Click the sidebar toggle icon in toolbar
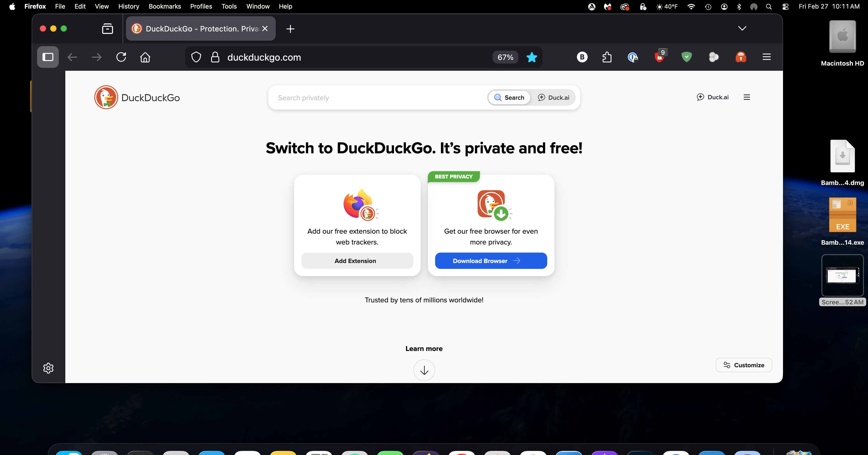868x455 pixels. [48, 57]
